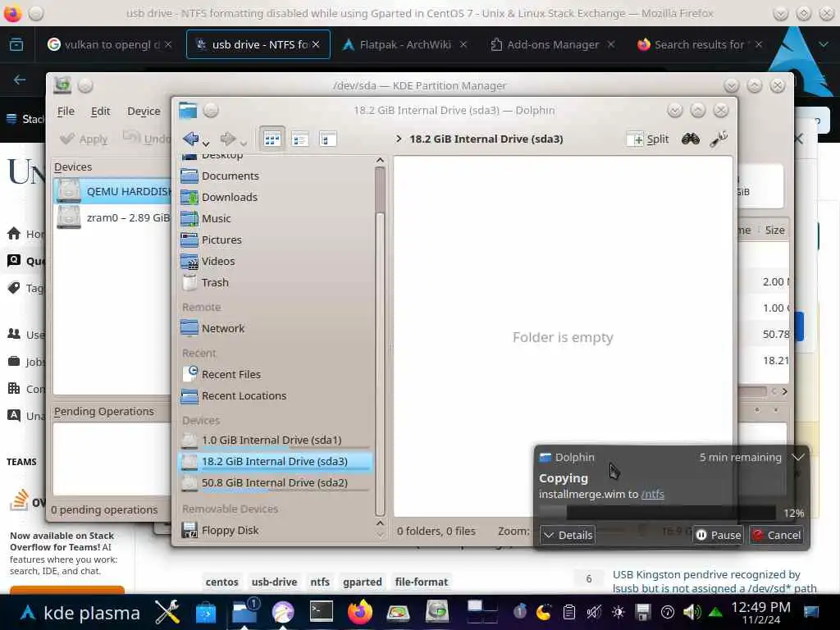Pause the installmerge.wim copy job

(718, 535)
